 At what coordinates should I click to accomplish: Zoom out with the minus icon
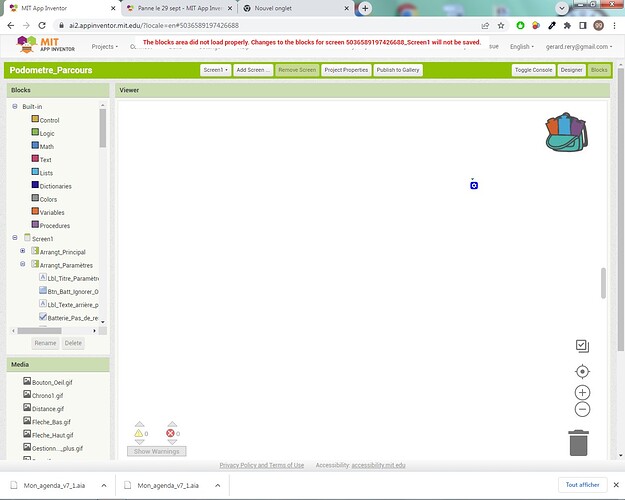click(x=582, y=409)
